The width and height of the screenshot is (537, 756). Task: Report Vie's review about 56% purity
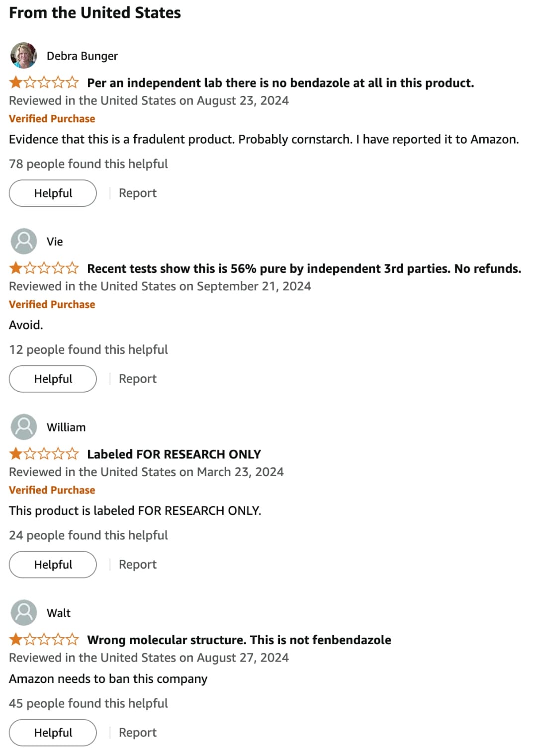[x=137, y=378]
